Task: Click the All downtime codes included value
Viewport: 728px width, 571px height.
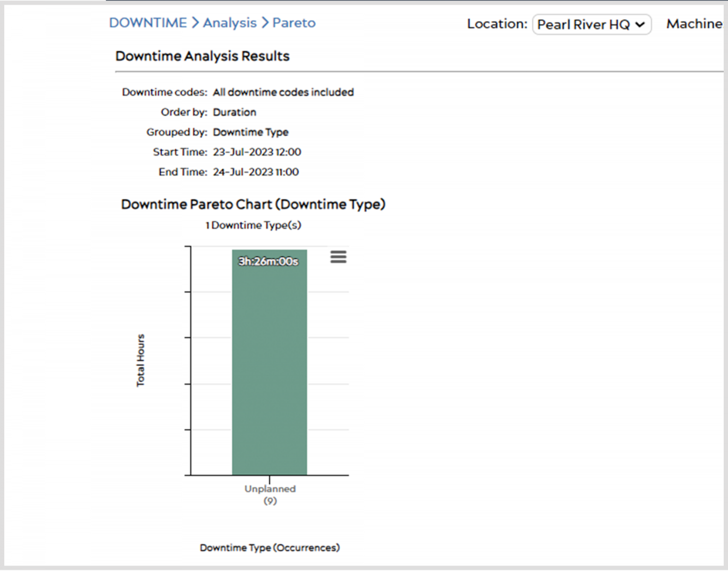Action: (283, 92)
